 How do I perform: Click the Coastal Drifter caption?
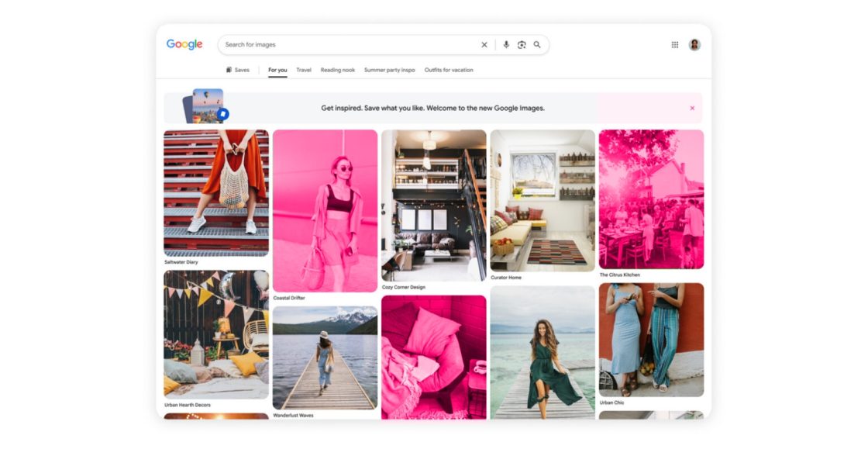tap(289, 298)
